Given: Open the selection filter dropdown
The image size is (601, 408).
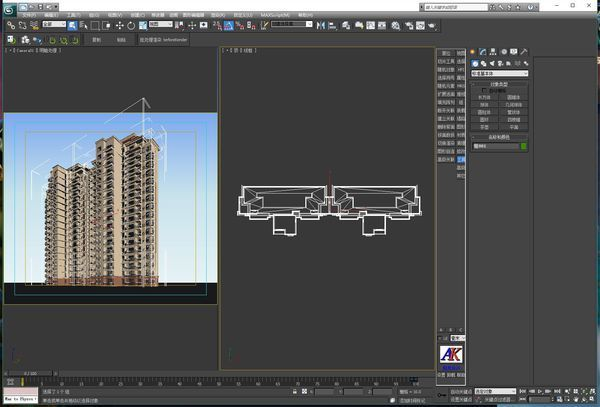Looking at the screenshot, I should 54,24.
